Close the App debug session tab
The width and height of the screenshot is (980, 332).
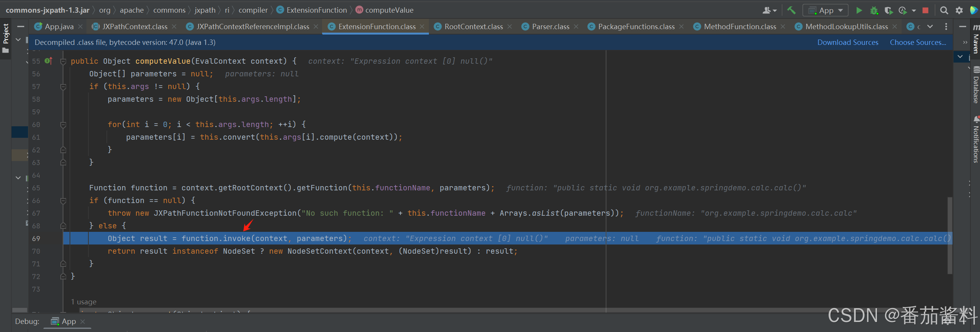pyautogui.click(x=83, y=322)
